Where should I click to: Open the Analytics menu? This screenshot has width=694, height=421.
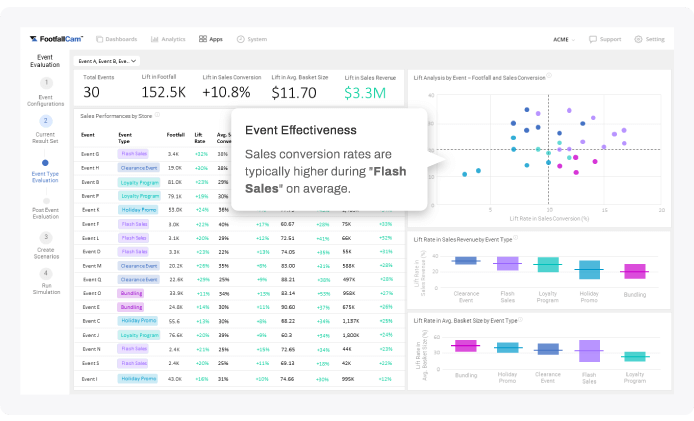(x=168, y=39)
